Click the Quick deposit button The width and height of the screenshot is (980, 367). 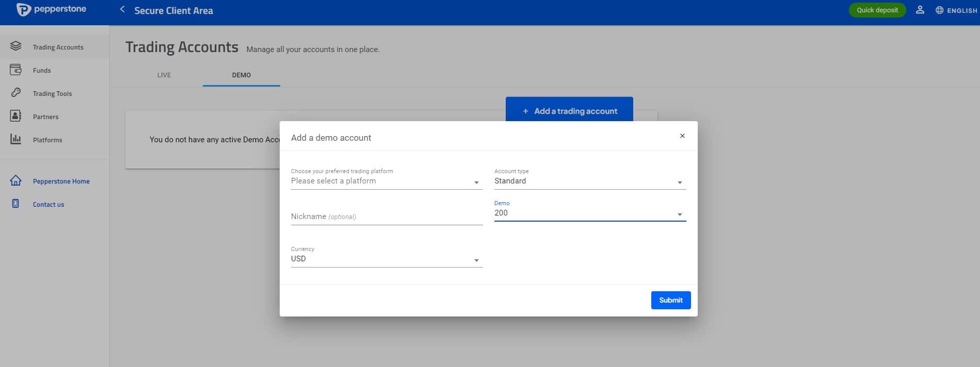click(x=877, y=10)
